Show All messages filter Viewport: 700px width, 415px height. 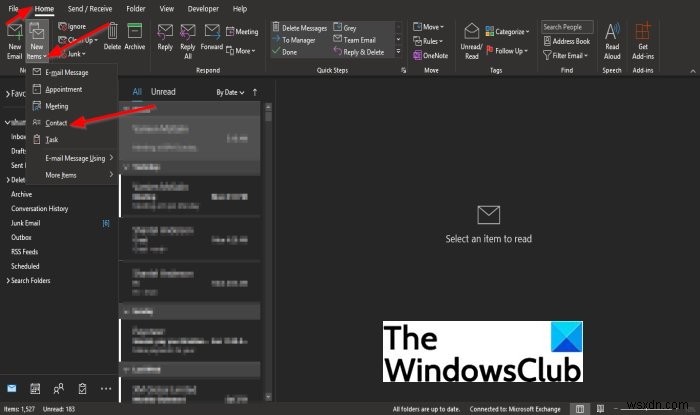coord(137,91)
